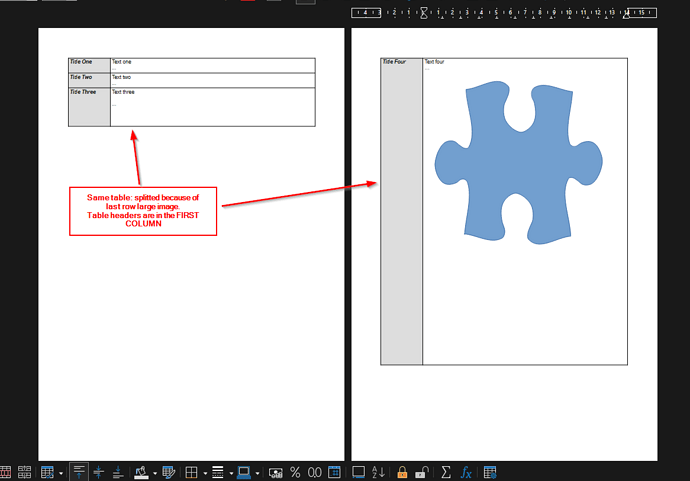This screenshot has height=481, width=690.
Task: Expand the Border Style dropdown arrow
Action: coord(229,472)
